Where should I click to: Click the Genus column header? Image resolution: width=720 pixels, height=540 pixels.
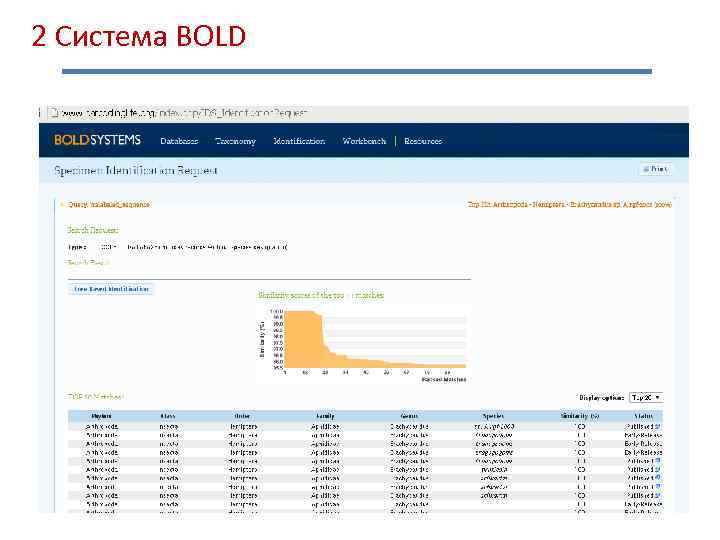409,416
